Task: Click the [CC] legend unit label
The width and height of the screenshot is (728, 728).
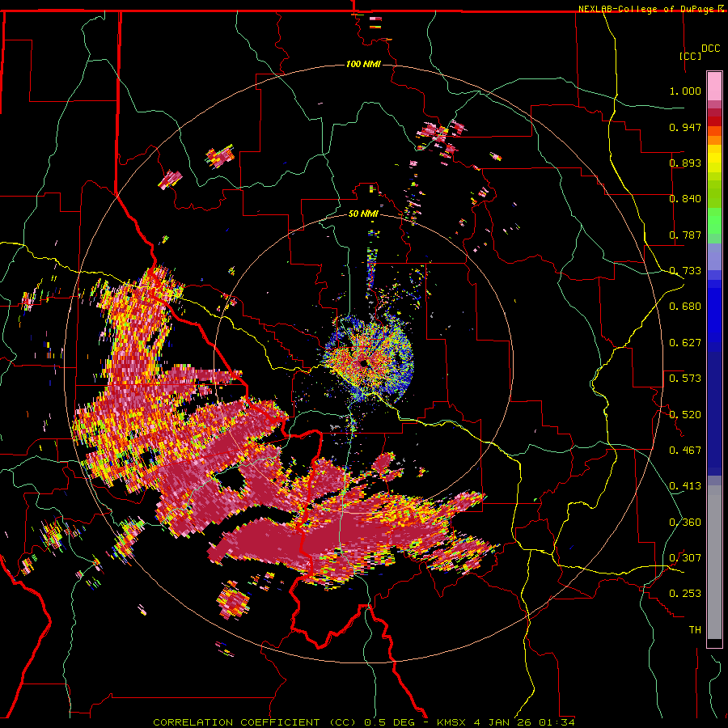Action: 691,56
